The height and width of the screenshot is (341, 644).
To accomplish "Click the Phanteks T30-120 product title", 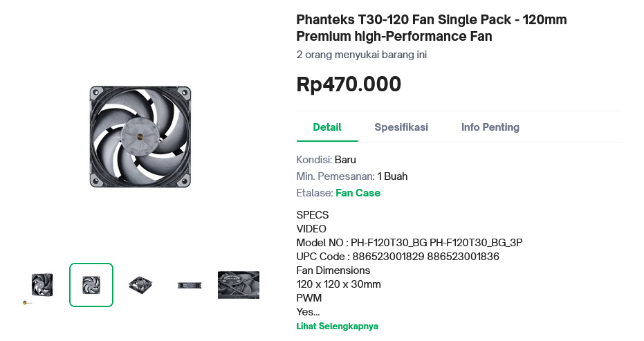I will click(x=432, y=28).
